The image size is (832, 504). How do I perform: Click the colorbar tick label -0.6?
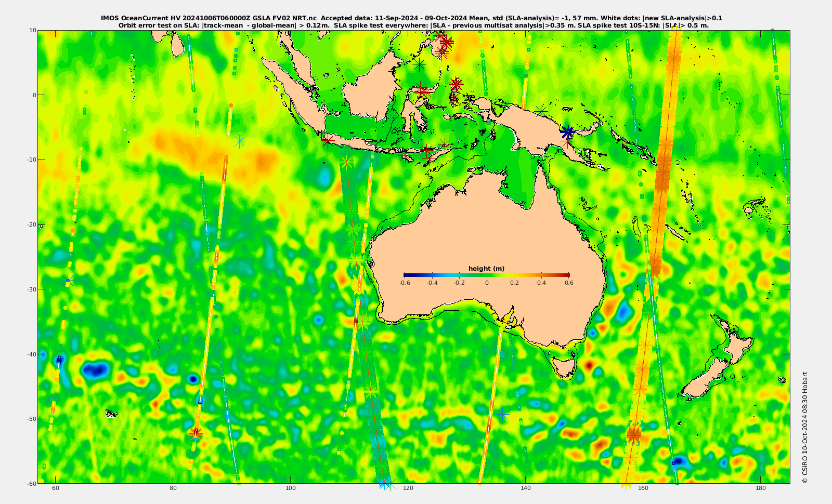pyautogui.click(x=405, y=283)
